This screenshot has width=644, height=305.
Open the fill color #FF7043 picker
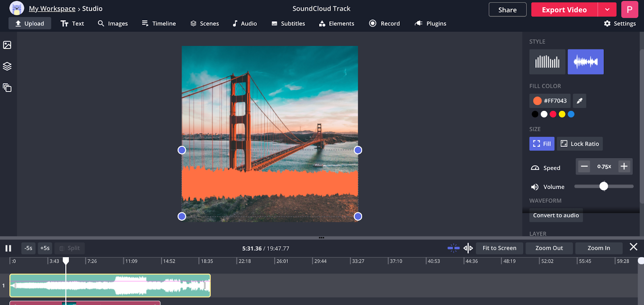click(550, 101)
